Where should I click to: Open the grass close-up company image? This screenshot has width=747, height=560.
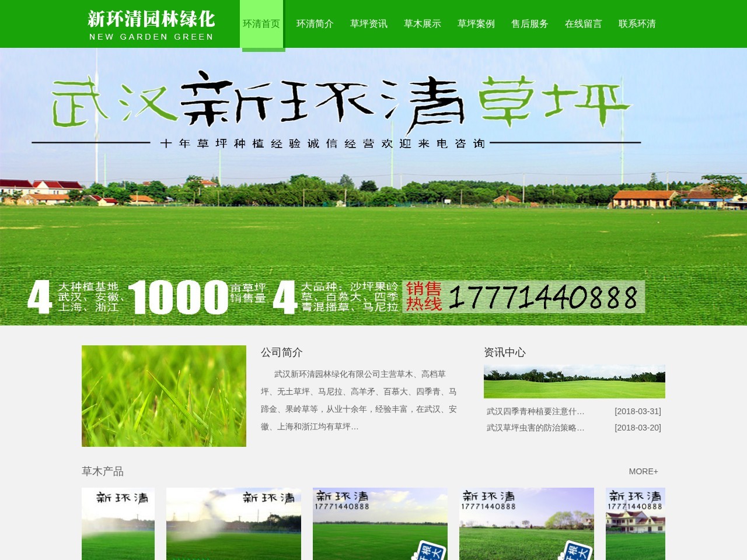pos(164,396)
